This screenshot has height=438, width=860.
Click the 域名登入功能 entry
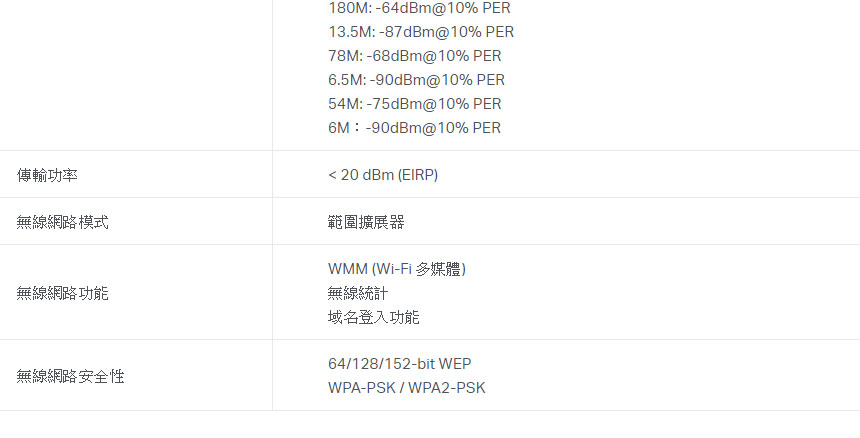pyautogui.click(x=374, y=317)
